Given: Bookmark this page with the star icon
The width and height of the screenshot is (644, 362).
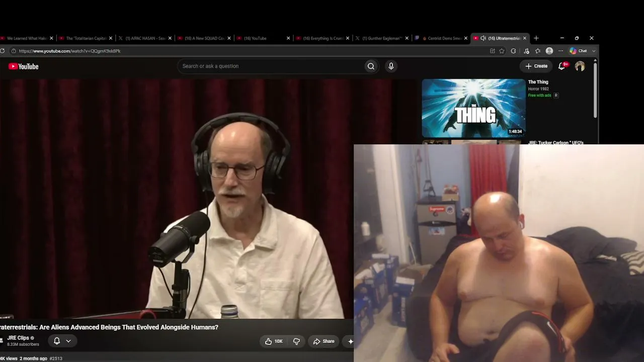Looking at the screenshot, I should 502,51.
